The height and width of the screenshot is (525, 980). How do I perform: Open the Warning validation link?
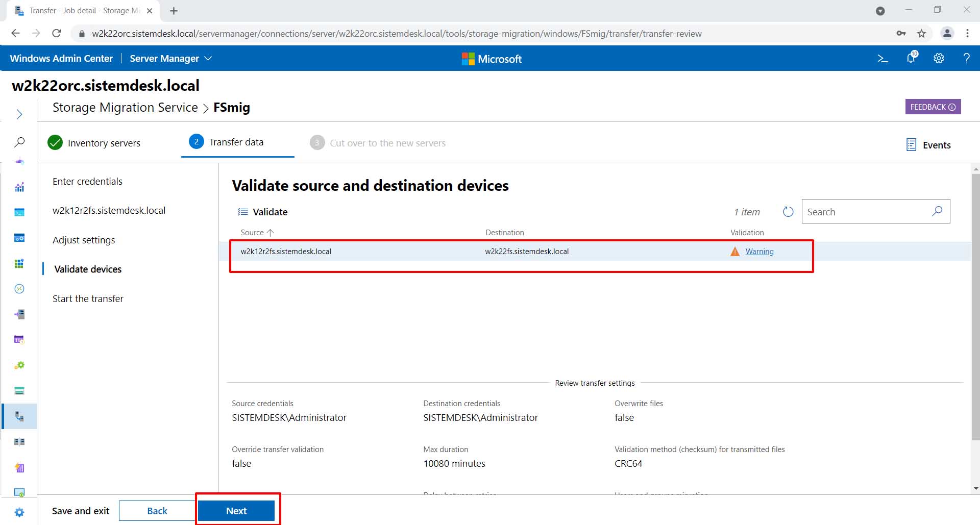[x=759, y=252]
